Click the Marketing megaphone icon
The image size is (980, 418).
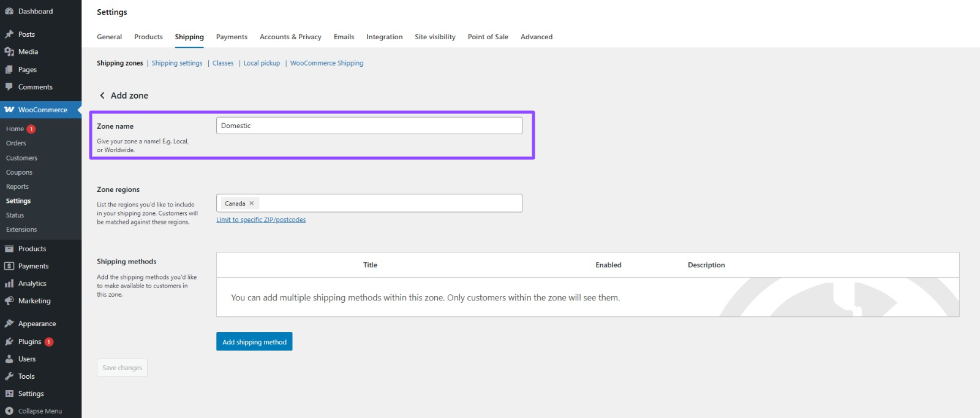point(9,301)
